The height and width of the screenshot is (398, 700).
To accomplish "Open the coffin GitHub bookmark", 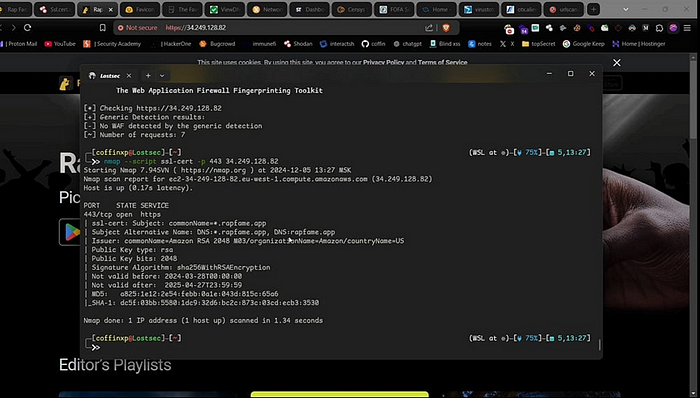I will click(374, 44).
